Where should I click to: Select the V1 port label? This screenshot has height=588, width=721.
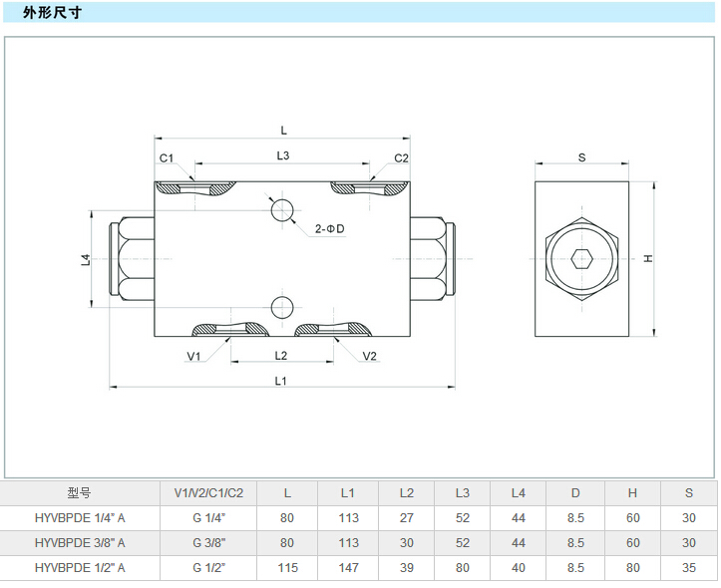(x=193, y=356)
